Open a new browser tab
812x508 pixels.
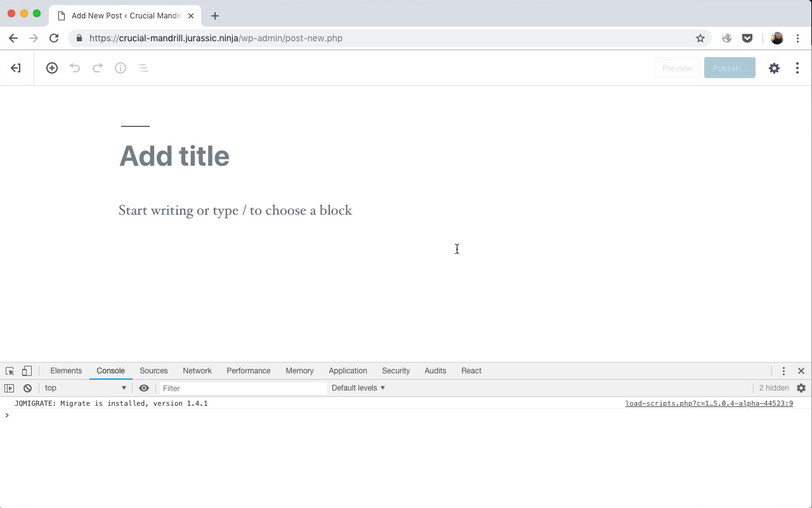click(x=215, y=16)
